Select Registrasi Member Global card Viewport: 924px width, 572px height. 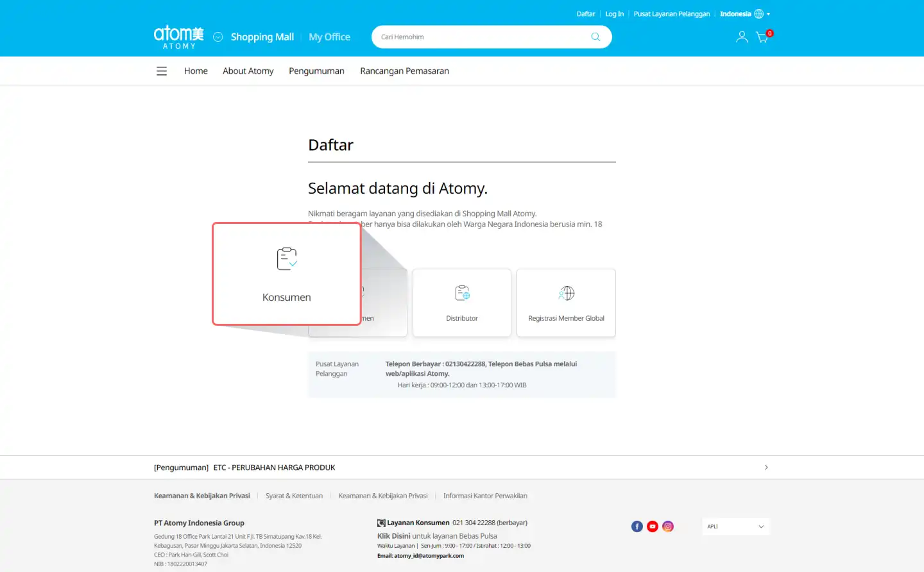[566, 303]
